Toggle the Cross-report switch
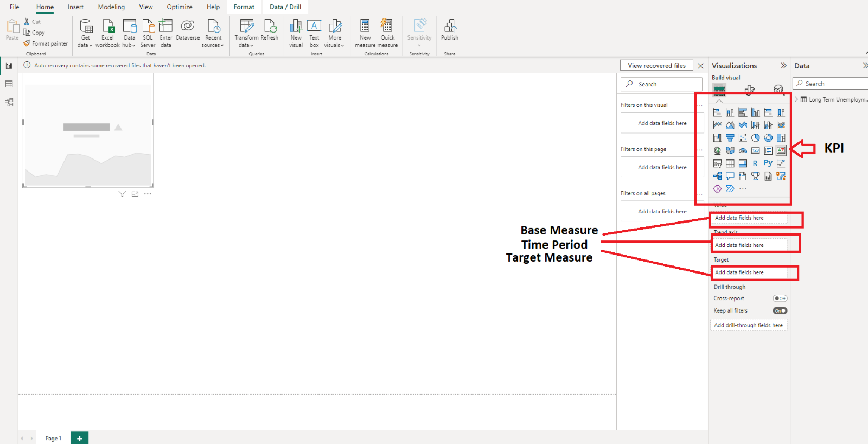 point(780,299)
